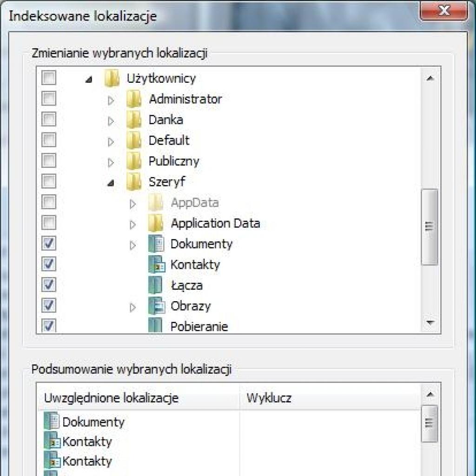Collapse the Szeryf folder node

[x=111, y=183]
